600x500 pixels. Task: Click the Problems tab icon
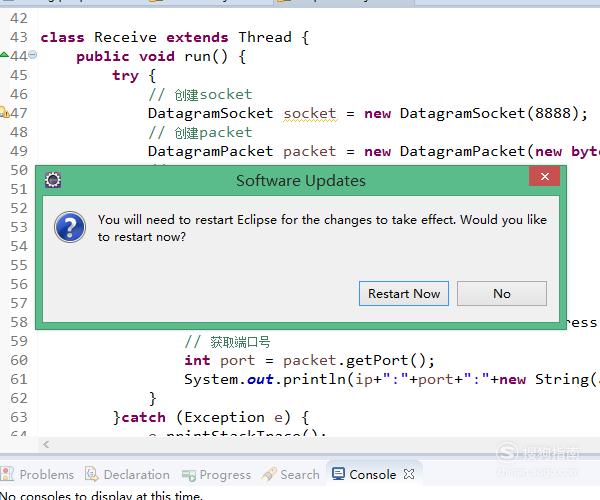click(8, 474)
